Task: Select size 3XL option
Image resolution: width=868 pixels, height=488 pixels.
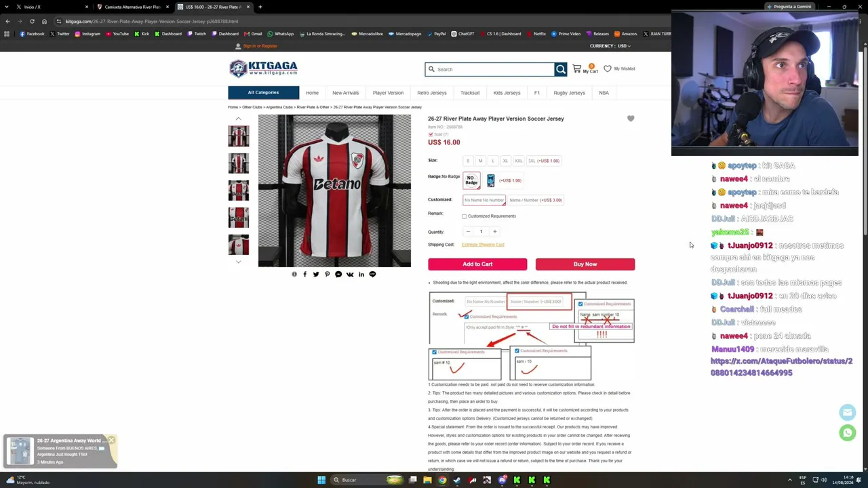Action: (544, 161)
